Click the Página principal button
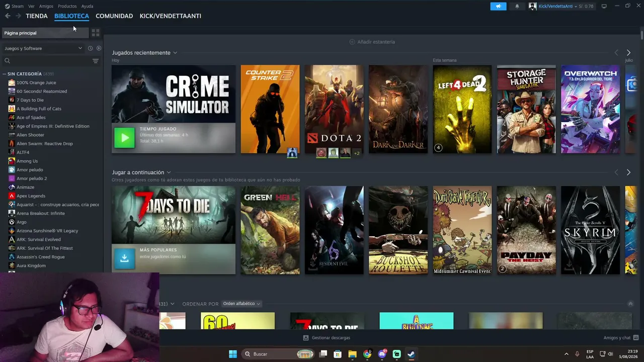644x362 pixels. [45, 33]
